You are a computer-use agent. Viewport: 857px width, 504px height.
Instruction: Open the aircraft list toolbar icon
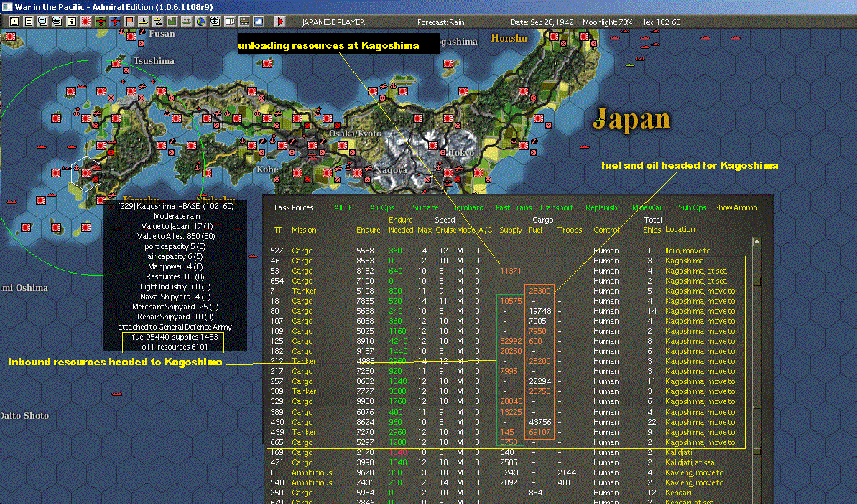click(42, 22)
